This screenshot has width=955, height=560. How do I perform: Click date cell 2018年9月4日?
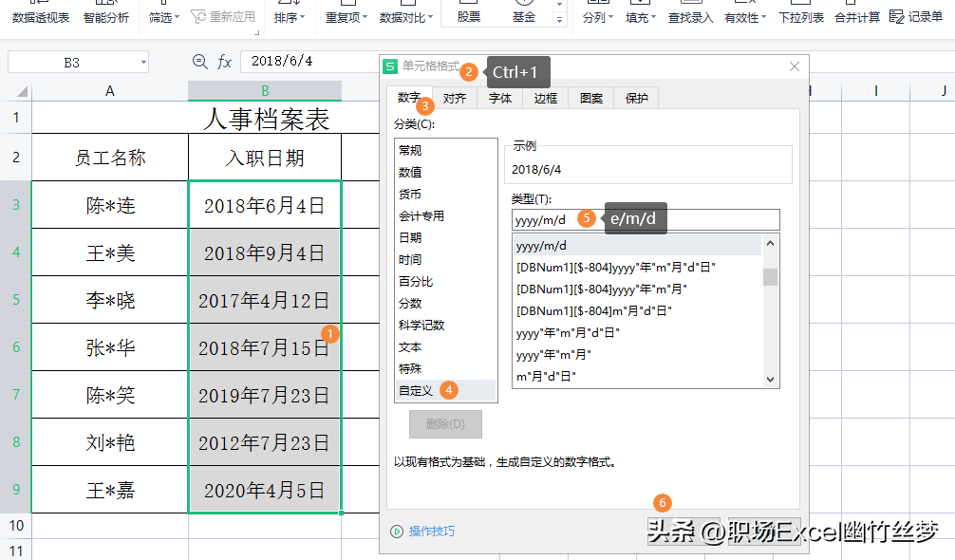pyautogui.click(x=265, y=252)
